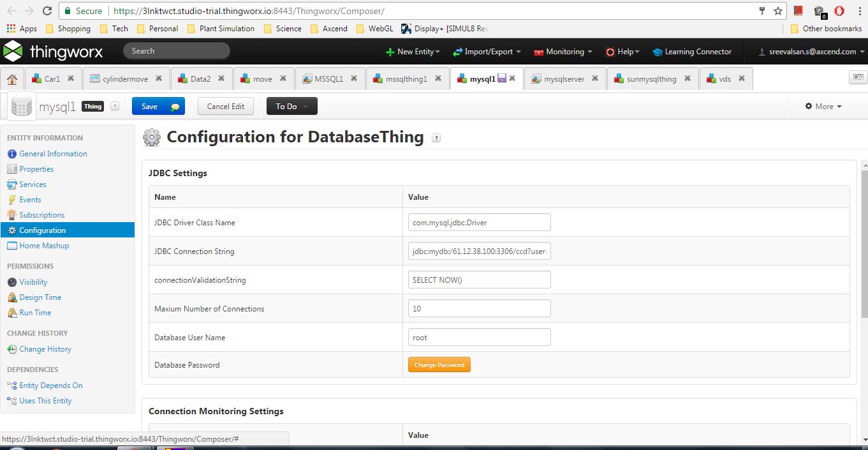
Task: Close the cylindermove tab
Action: (158, 79)
